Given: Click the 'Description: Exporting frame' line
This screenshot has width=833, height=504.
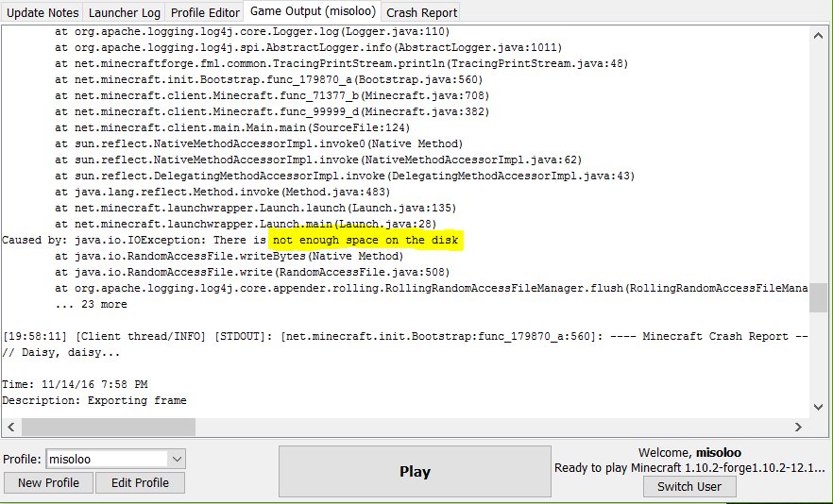Looking at the screenshot, I should click(94, 400).
